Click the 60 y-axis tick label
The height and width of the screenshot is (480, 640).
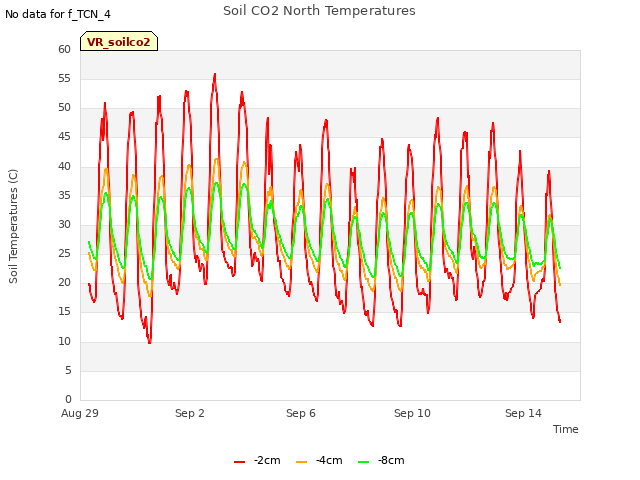[64, 49]
